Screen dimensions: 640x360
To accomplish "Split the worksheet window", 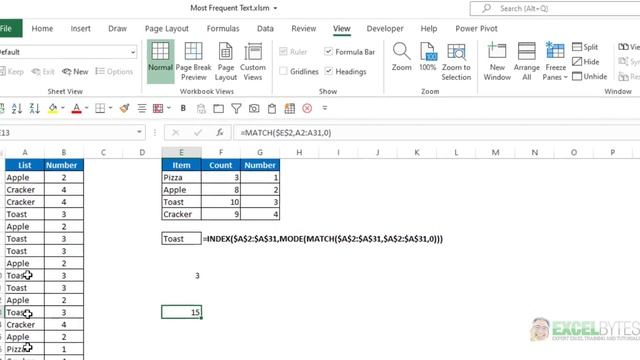I will click(585, 47).
